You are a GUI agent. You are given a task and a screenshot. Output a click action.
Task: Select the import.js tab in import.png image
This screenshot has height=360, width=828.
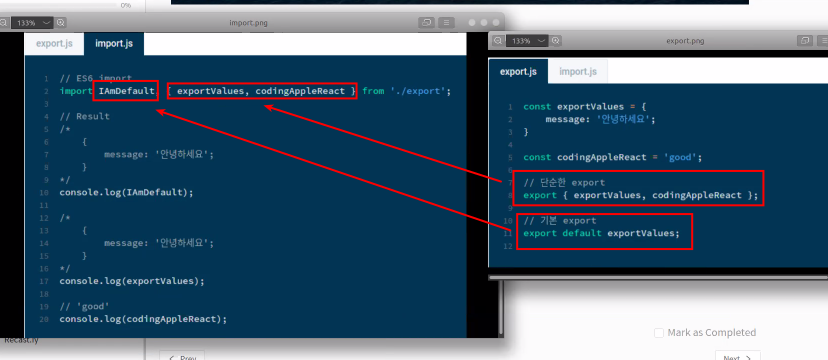[x=114, y=43]
